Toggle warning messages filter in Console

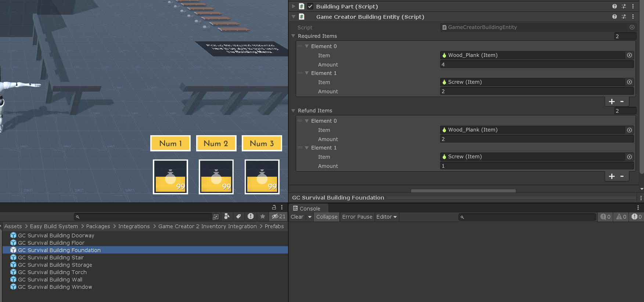[x=621, y=217]
